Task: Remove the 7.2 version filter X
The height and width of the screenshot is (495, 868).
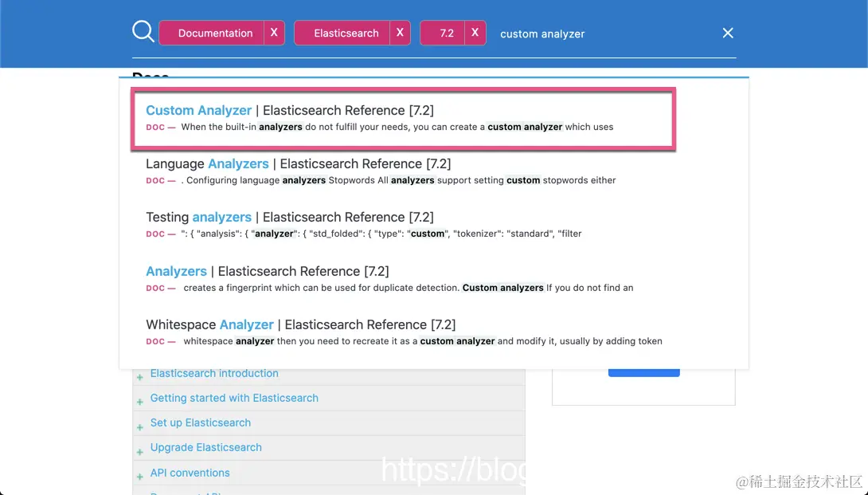Action: point(475,33)
